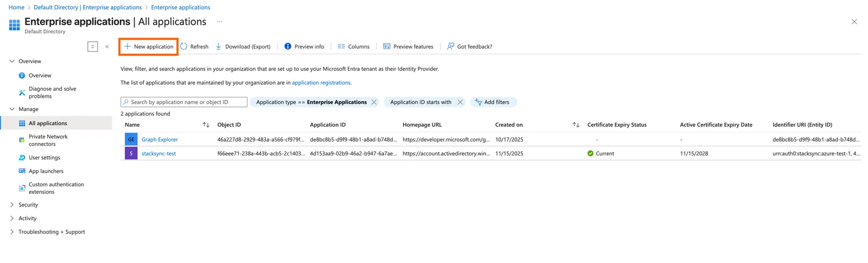Click object ID starting f66eee71

pos(261,154)
